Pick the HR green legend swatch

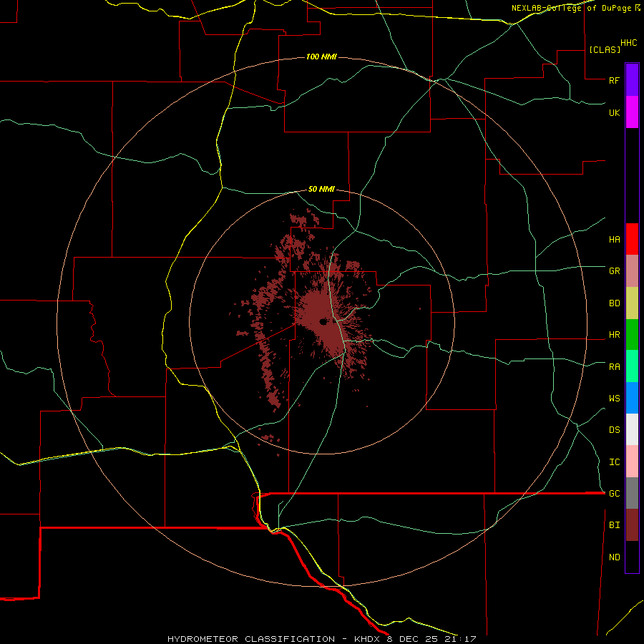(632, 335)
